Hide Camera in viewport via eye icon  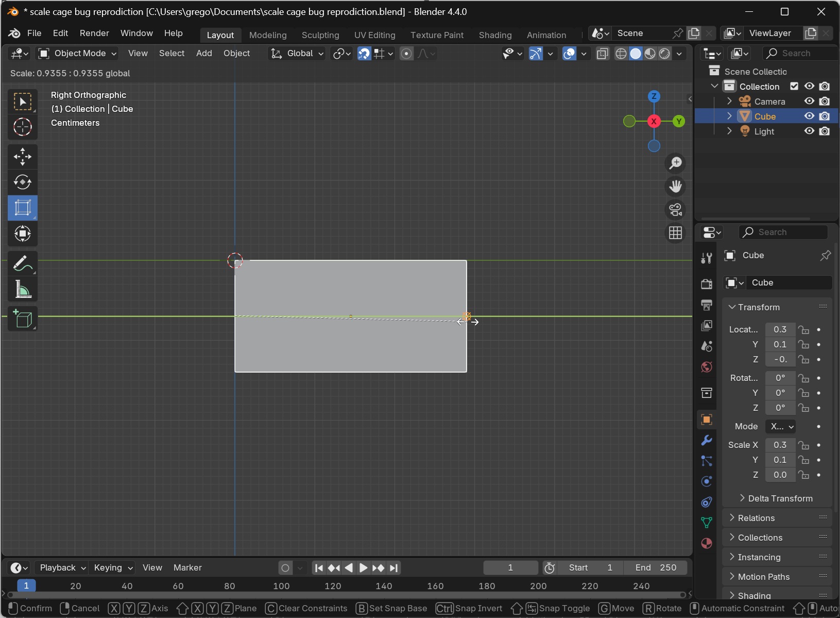(x=809, y=102)
